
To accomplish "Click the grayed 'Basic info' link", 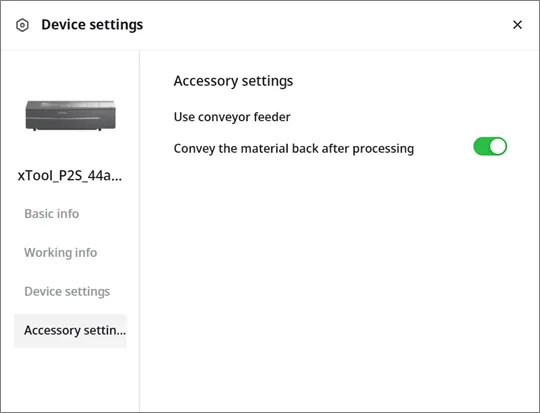I will coord(52,214).
